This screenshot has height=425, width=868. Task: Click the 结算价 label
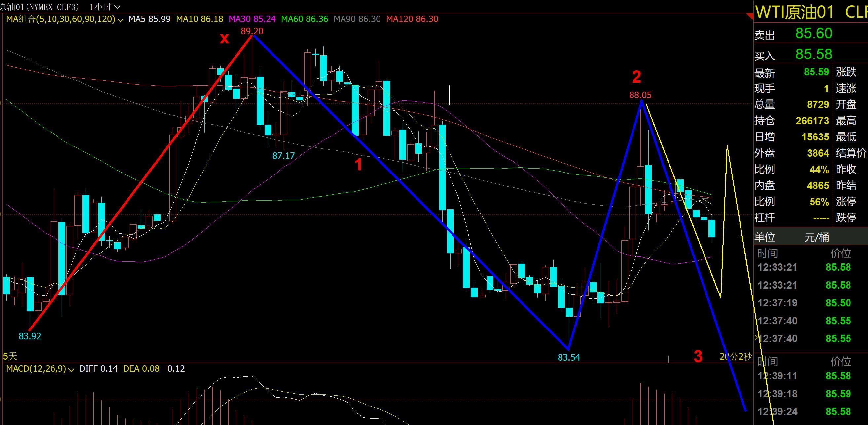[851, 153]
